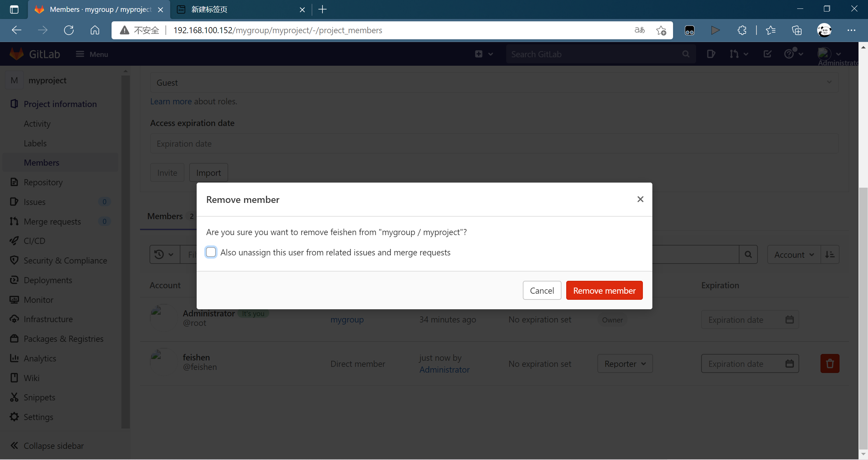This screenshot has height=460, width=868.
Task: Click the member search magnifier icon
Action: tap(748, 254)
